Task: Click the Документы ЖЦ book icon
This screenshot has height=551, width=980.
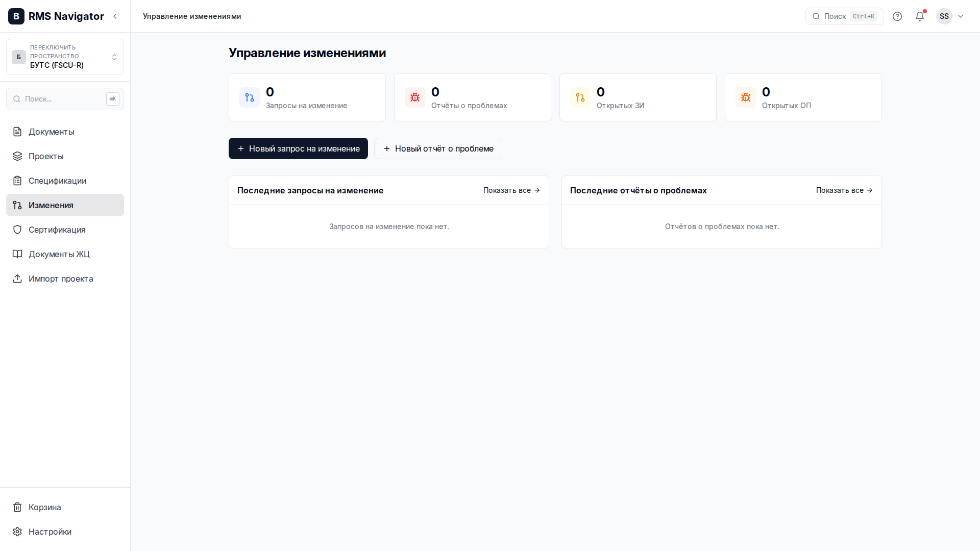Action: [17, 254]
